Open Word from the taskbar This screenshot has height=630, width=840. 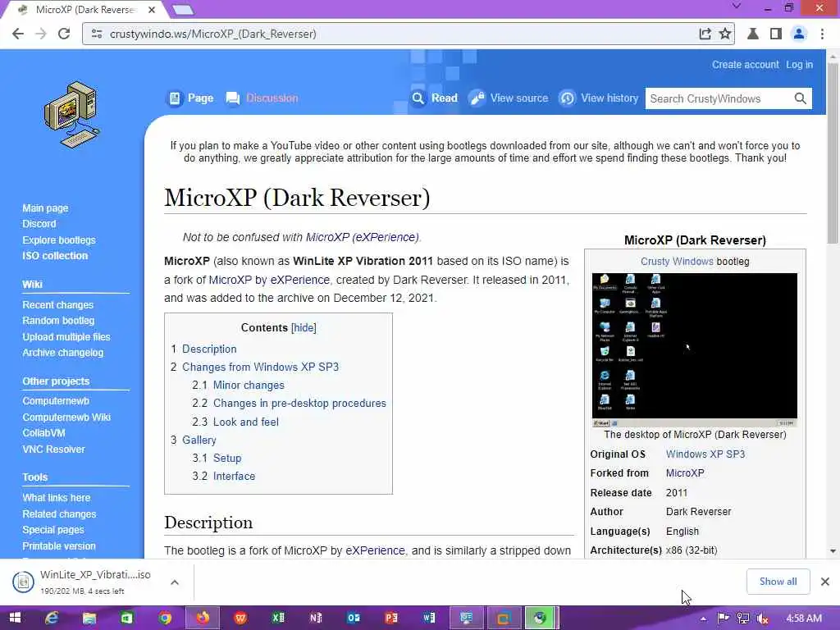click(428, 619)
